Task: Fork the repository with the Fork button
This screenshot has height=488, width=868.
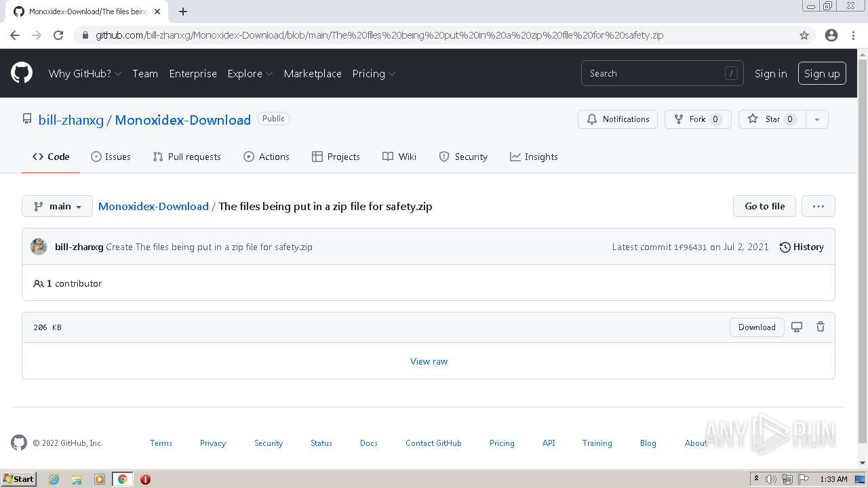Action: click(x=698, y=119)
